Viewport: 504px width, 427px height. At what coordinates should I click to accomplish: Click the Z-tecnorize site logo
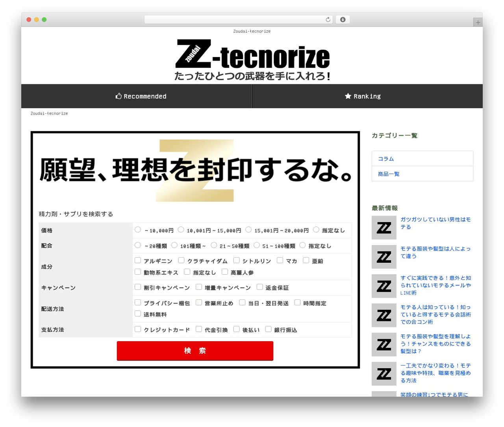252,60
